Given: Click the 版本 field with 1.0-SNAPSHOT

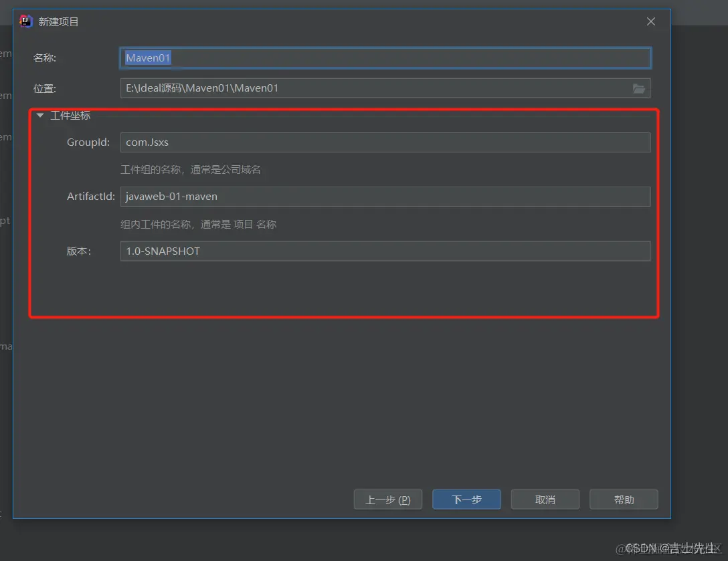Looking at the screenshot, I should [385, 251].
